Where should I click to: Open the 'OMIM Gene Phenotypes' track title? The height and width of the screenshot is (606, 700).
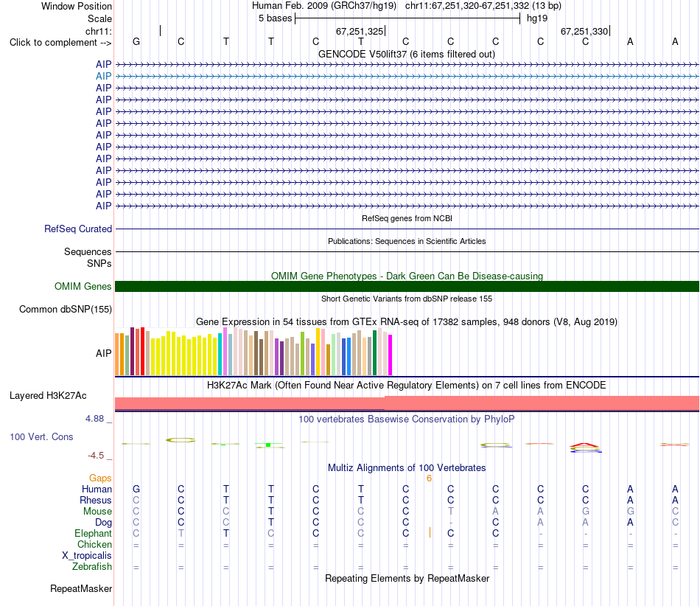coord(407,276)
